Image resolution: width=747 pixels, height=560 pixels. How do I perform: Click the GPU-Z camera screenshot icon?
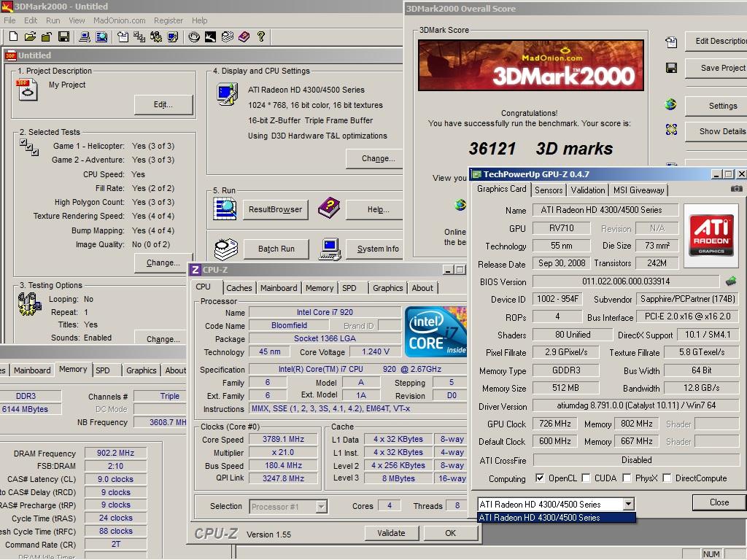pos(736,189)
